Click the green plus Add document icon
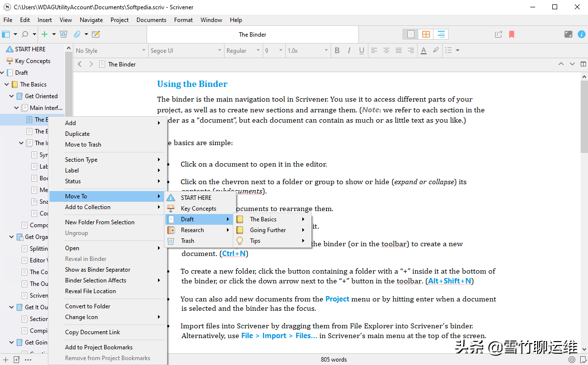Image resolution: width=588 pixels, height=365 pixels. (45, 34)
